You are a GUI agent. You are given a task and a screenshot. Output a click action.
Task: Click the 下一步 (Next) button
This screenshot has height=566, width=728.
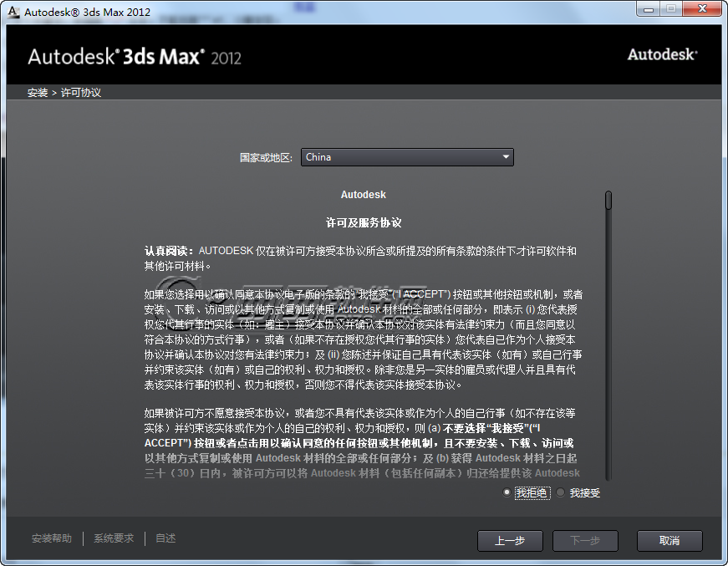coord(585,540)
